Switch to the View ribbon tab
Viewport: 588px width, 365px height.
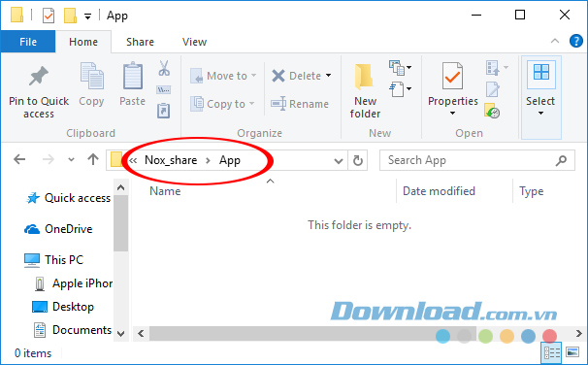coord(194,42)
